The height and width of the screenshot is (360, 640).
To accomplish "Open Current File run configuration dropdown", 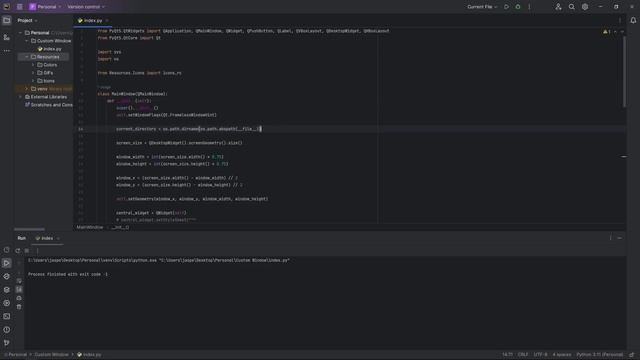I will pos(482,7).
